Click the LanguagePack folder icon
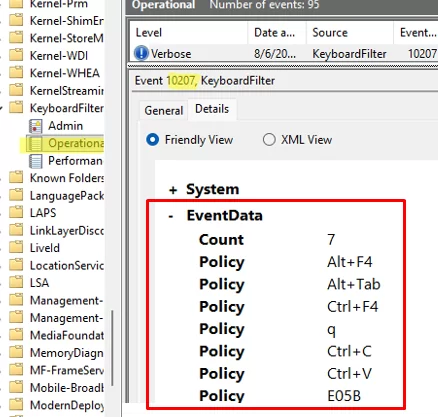The width and height of the screenshot is (438, 417). pyautogui.click(x=16, y=195)
